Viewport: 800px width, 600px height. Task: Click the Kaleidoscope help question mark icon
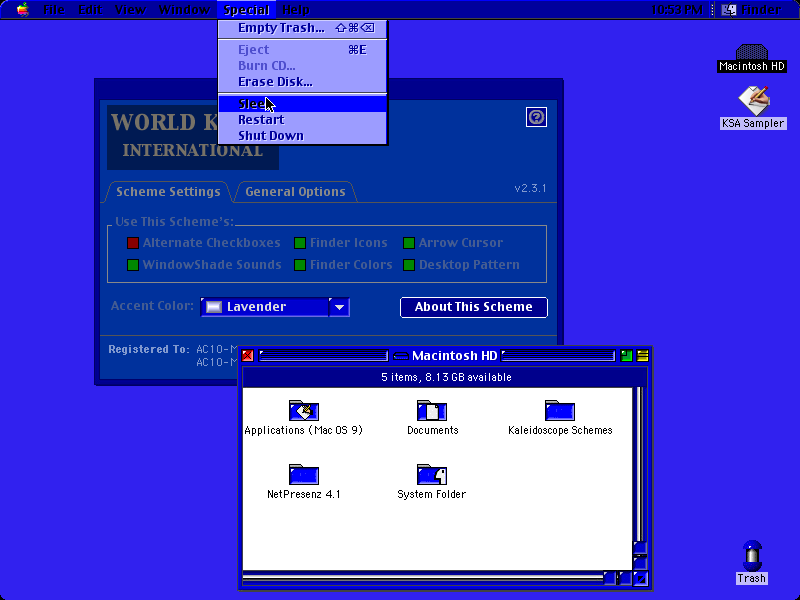(536, 117)
